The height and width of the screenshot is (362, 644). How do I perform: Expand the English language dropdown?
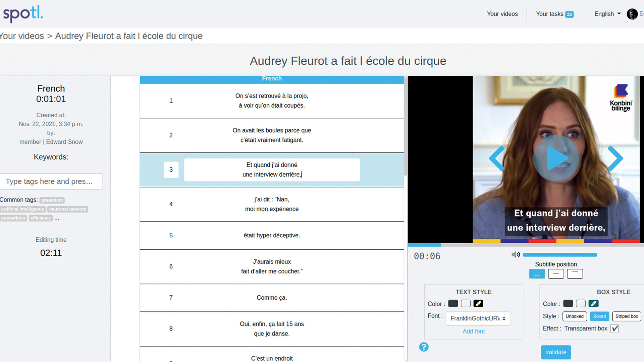pos(607,14)
